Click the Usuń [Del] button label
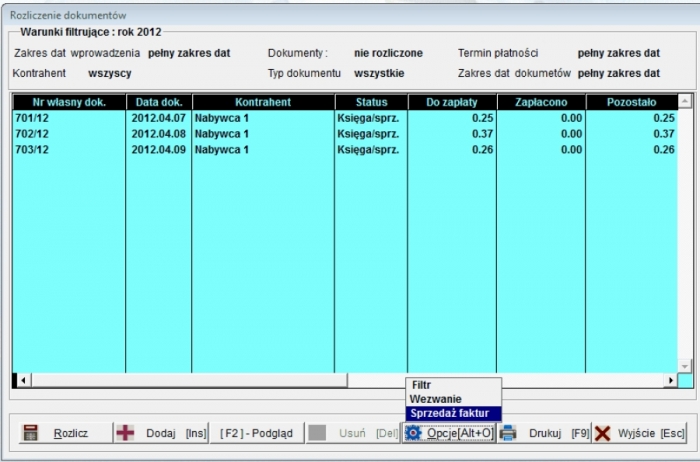 (x=369, y=433)
